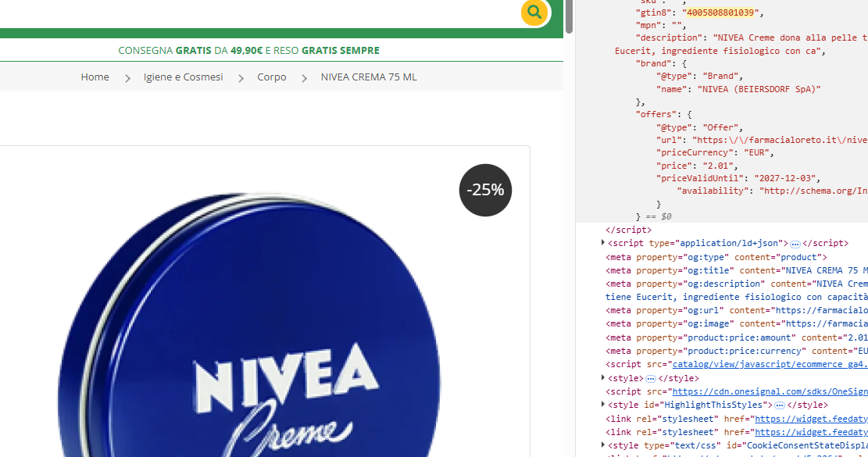
Task: Click the yellow search magnifier button
Action: click(534, 12)
